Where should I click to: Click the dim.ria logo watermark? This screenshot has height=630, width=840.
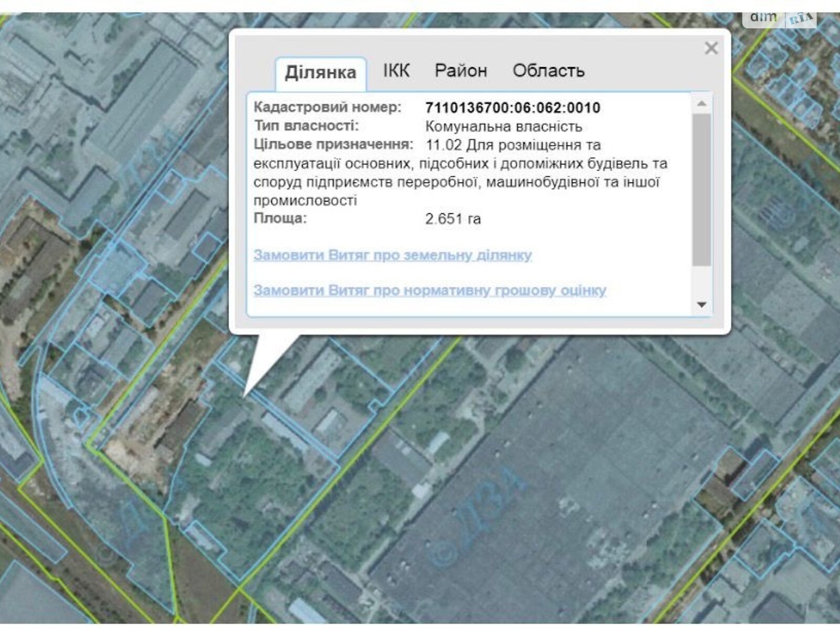[x=779, y=19]
